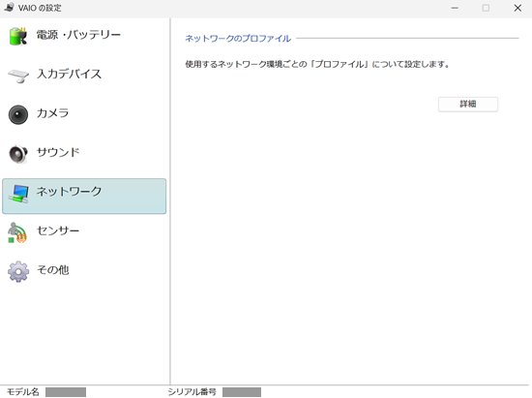This screenshot has width=532, height=398.
Task: Open the その他 settings label
Action: tap(53, 269)
